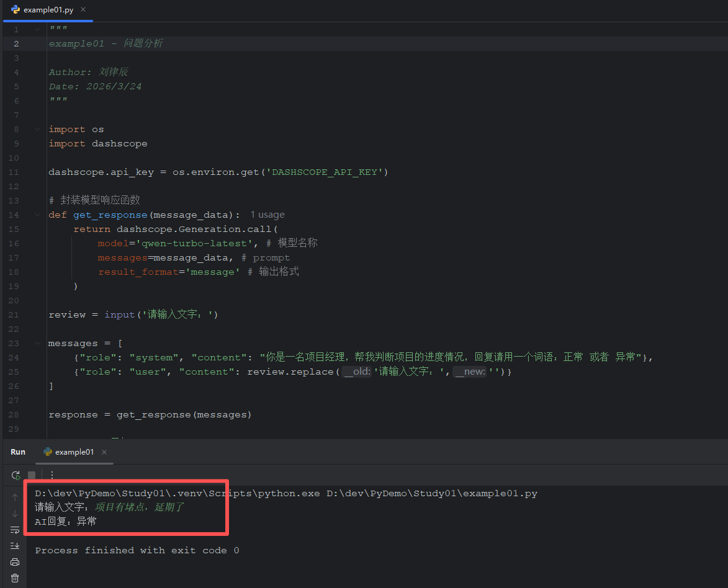The image size is (728, 588).
Task: Click line number 11 in the gutter
Action: pos(14,172)
